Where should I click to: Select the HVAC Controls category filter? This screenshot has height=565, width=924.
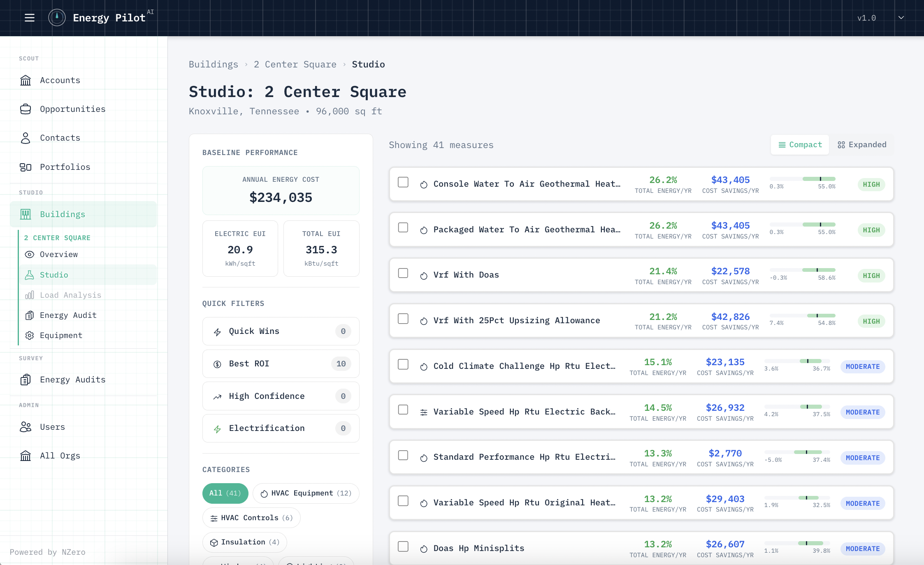[x=251, y=518]
